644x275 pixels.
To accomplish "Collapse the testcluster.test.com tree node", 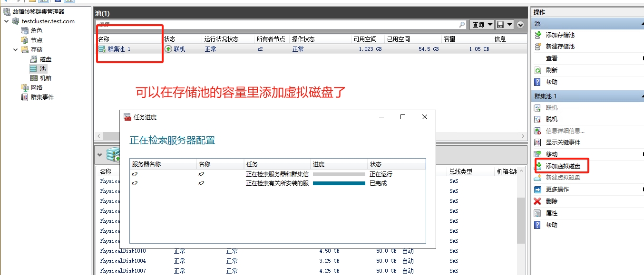I will click(x=6, y=21).
